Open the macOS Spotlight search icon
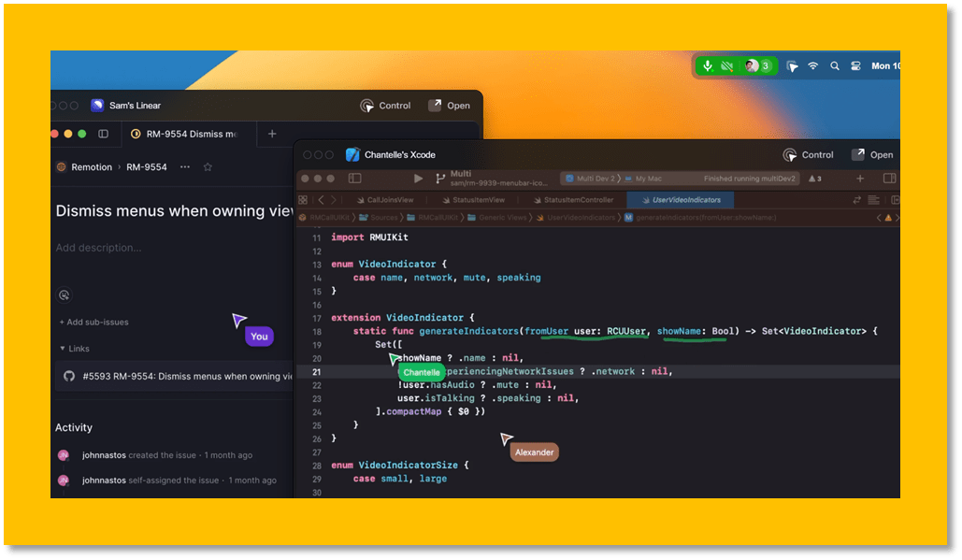 (x=835, y=66)
